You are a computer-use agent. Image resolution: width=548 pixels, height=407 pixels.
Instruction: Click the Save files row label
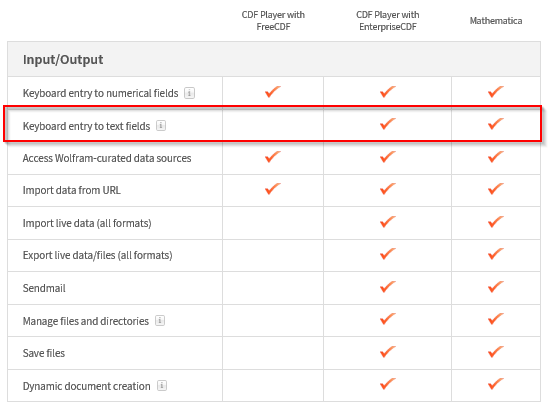(x=44, y=353)
